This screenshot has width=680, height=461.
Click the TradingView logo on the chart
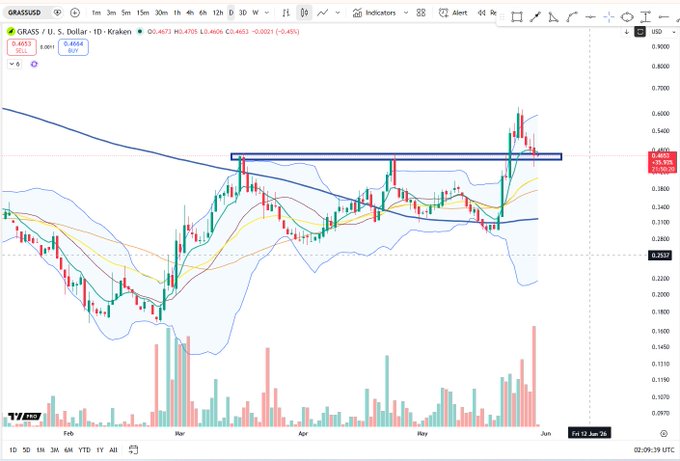24,417
